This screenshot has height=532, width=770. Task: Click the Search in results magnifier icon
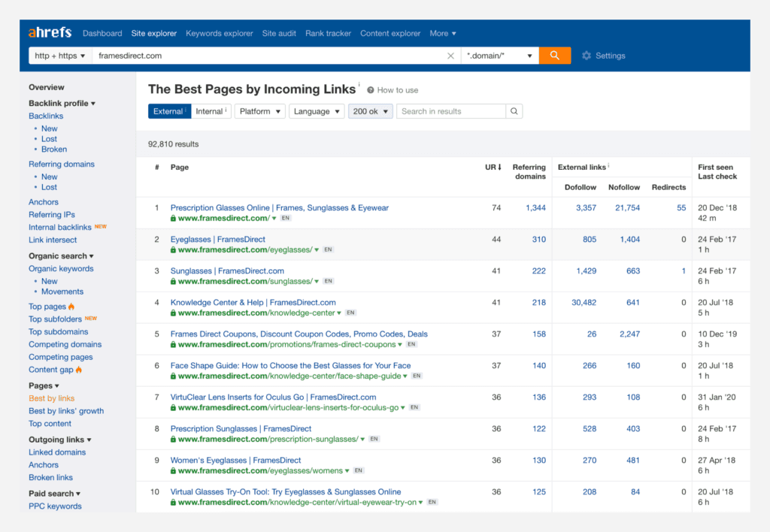coord(514,111)
